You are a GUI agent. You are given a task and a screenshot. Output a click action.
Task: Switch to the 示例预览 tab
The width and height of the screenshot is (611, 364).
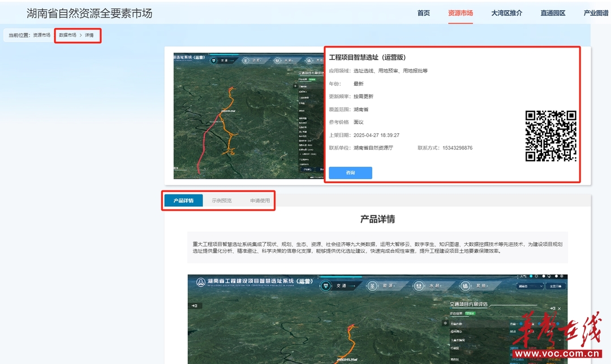point(221,201)
